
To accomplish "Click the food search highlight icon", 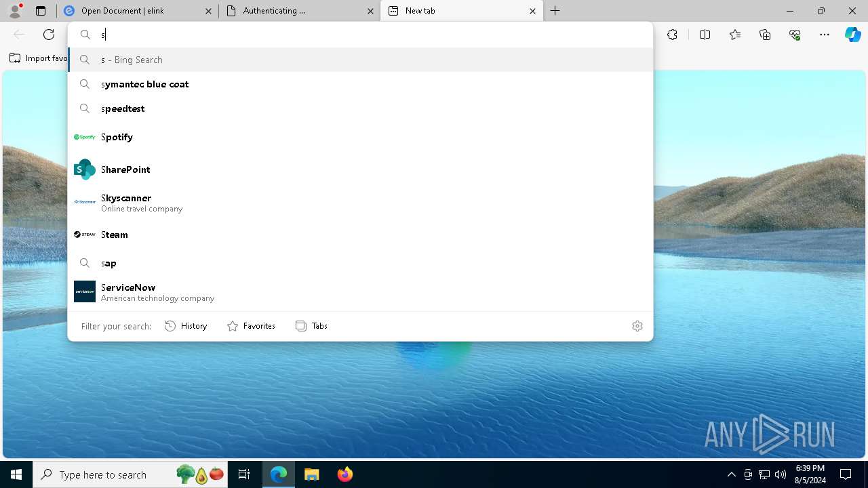I will (200, 474).
